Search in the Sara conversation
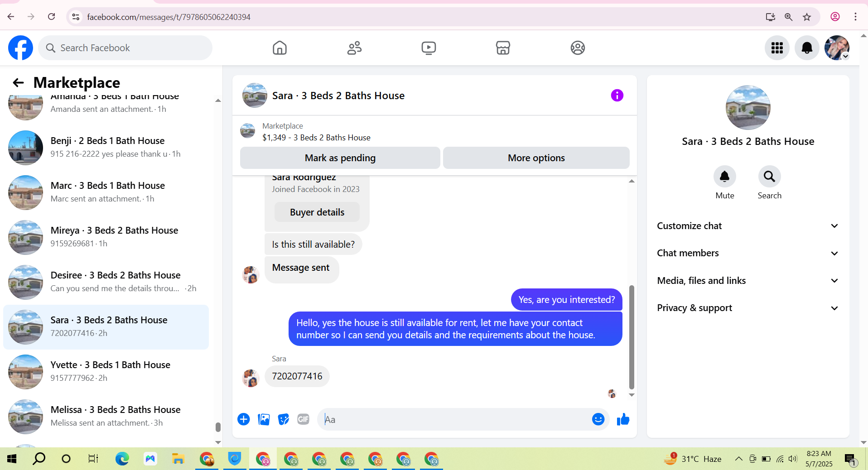Viewport: 868px width, 470px height. [x=769, y=177]
